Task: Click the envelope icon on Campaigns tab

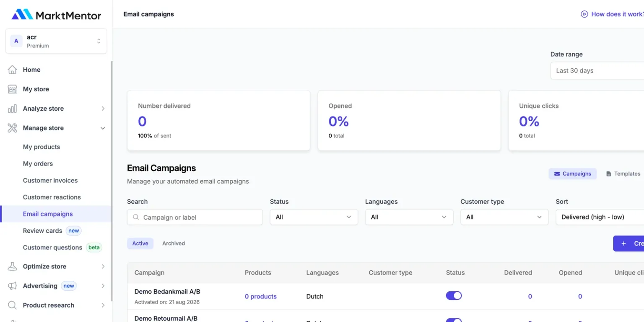Action: [557, 174]
